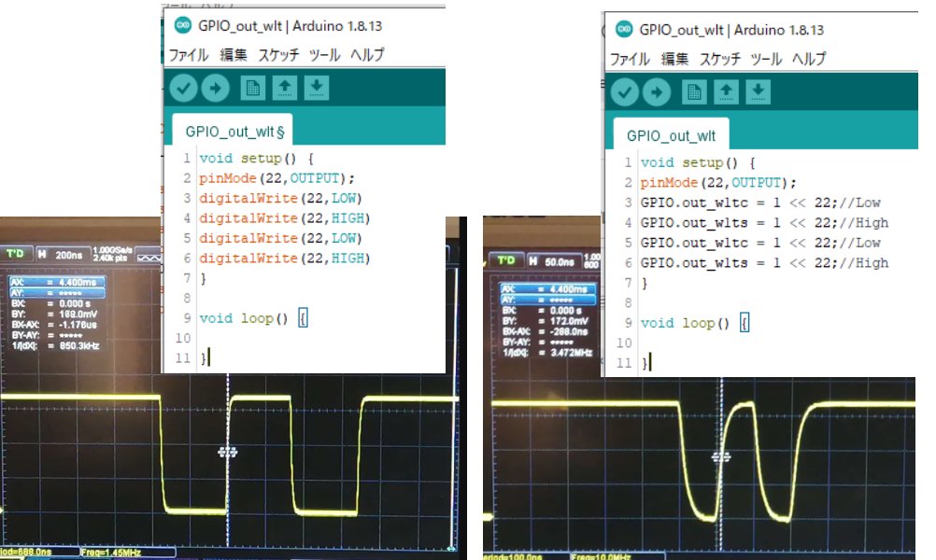
Task: Click T'D trigger status on left oscilloscope
Action: tap(16, 254)
